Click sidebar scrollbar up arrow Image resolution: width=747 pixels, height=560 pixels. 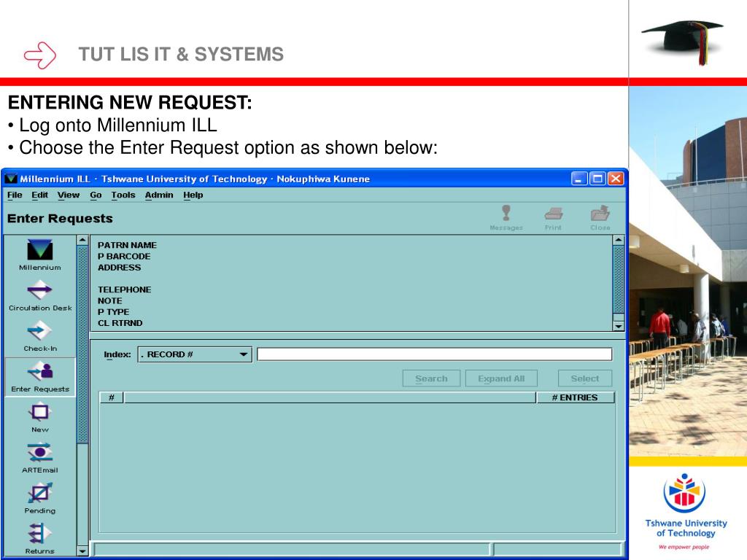[82, 240]
